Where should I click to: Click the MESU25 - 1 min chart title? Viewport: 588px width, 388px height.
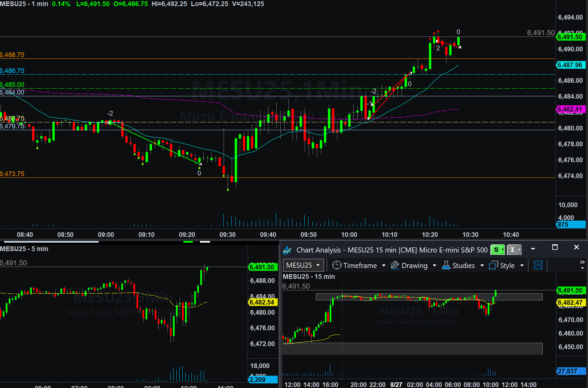(x=24, y=4)
